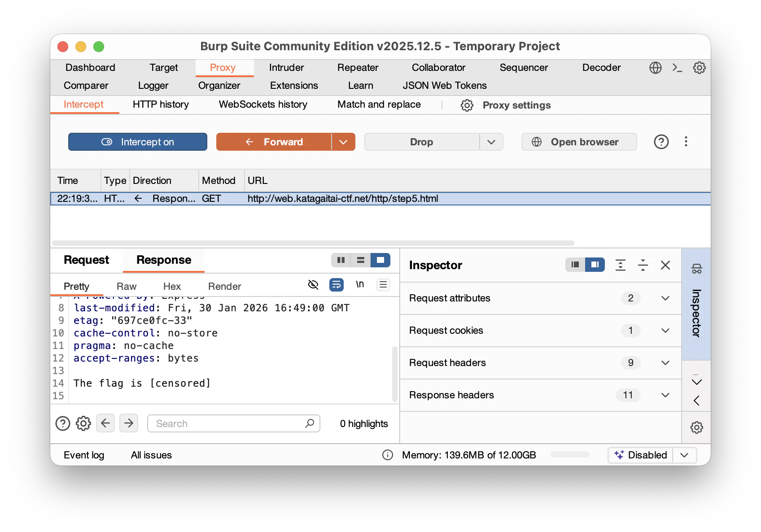Open the JSON Web Tokens tab
This screenshot has width=761, height=532.
coord(444,86)
